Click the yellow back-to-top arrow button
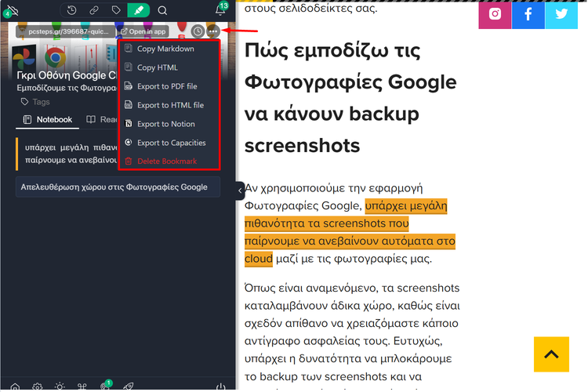The height and width of the screenshot is (392, 588). 551,354
